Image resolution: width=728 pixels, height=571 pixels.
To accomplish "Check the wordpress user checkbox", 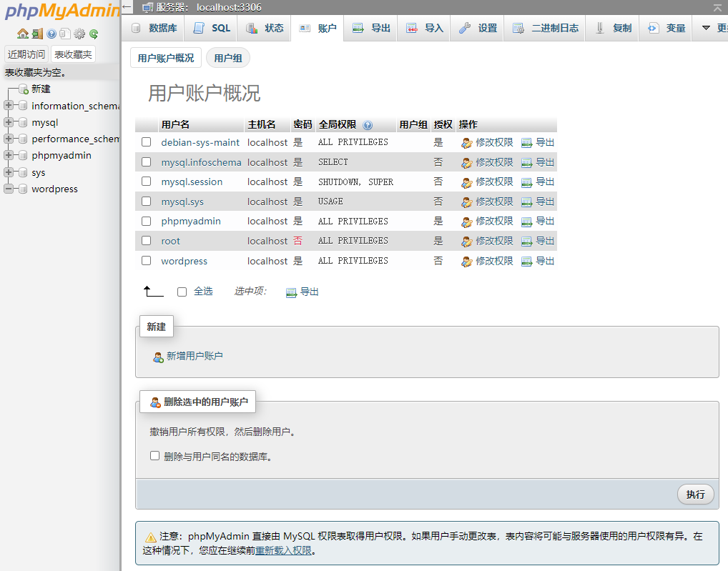I will pyautogui.click(x=147, y=261).
